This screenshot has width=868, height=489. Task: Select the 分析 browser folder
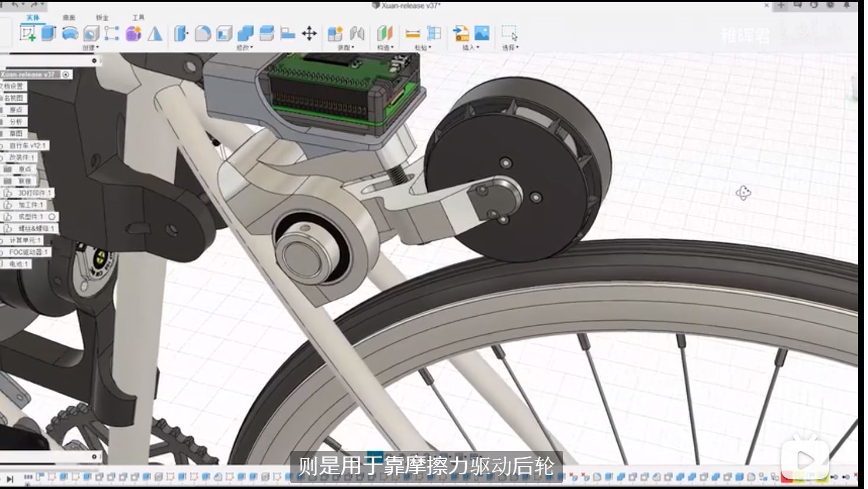click(x=15, y=122)
